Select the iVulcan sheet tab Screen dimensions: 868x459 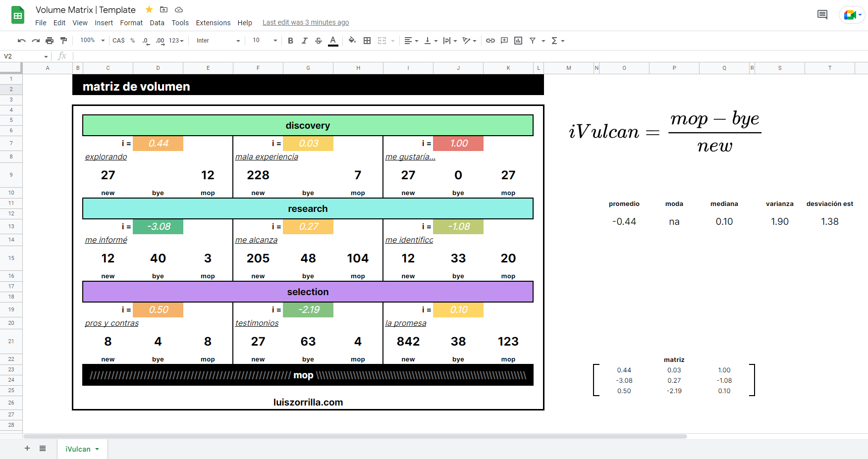click(x=78, y=449)
